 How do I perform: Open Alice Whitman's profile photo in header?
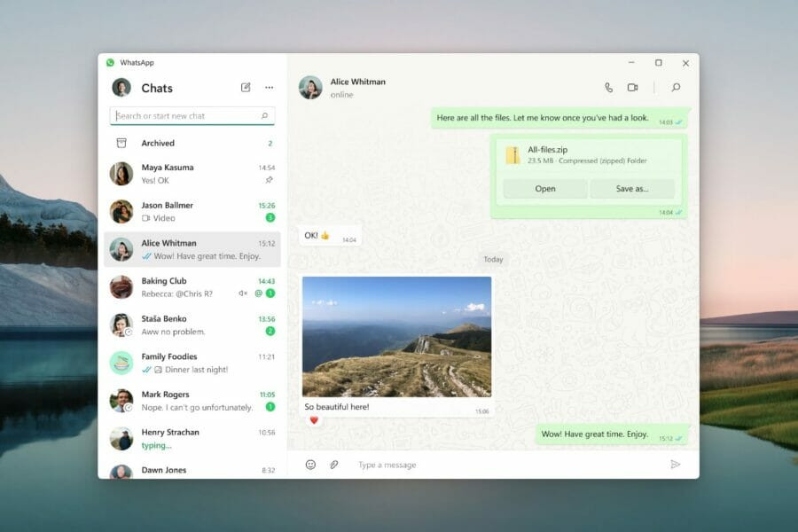(310, 88)
